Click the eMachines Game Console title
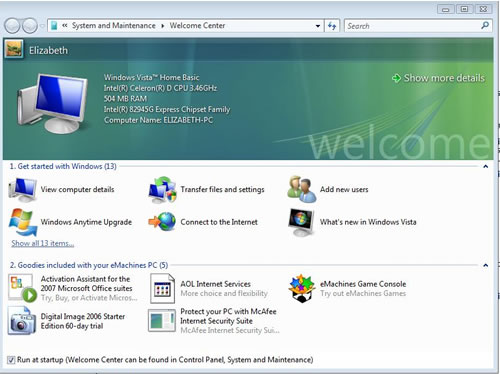This screenshot has width=500, height=374. [x=363, y=284]
